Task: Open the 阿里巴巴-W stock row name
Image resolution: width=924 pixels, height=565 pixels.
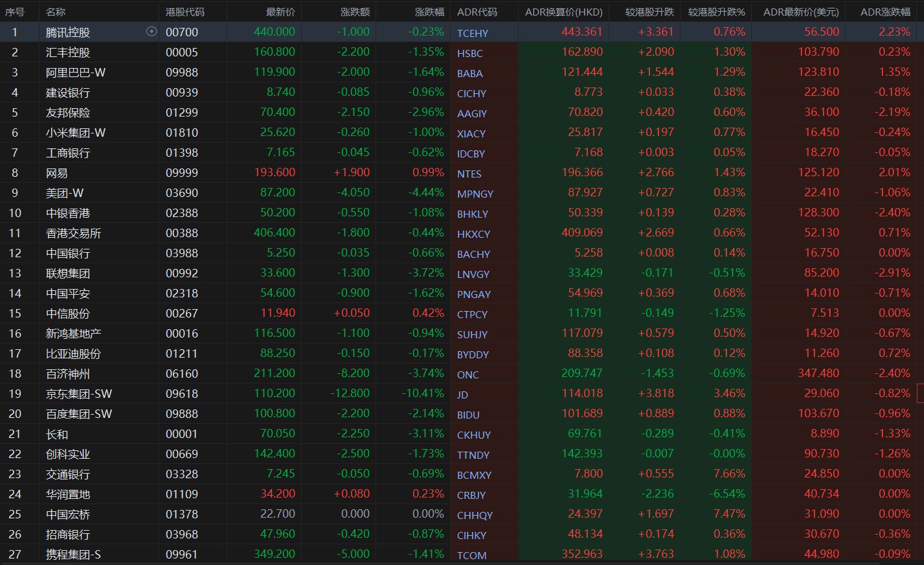Action: [76, 73]
